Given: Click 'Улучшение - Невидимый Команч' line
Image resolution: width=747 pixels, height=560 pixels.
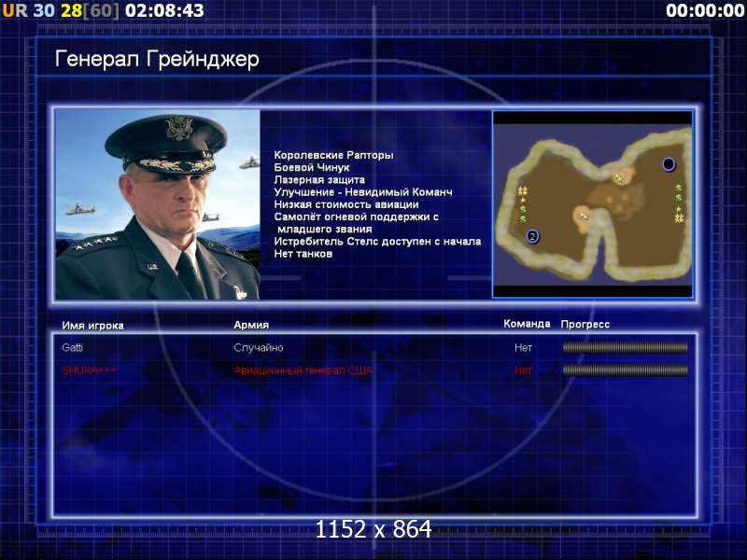Looking at the screenshot, I should [x=363, y=192].
